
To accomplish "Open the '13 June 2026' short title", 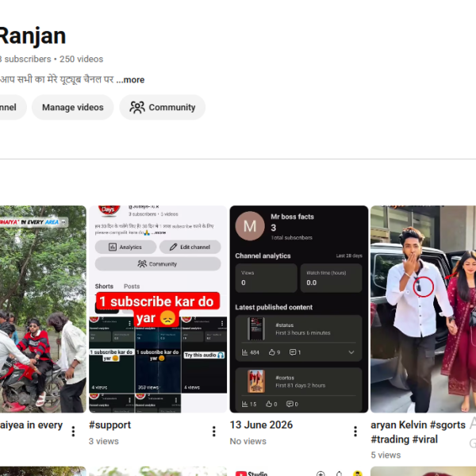I will tap(261, 424).
